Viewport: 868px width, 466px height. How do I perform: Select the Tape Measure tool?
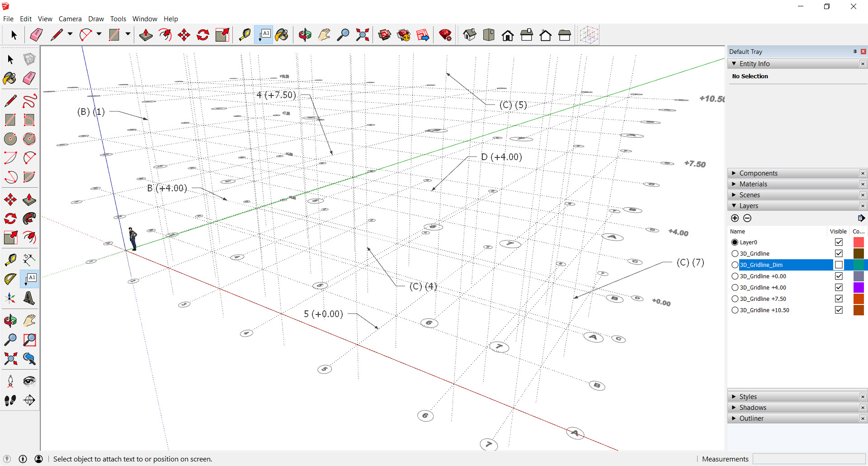(x=244, y=34)
